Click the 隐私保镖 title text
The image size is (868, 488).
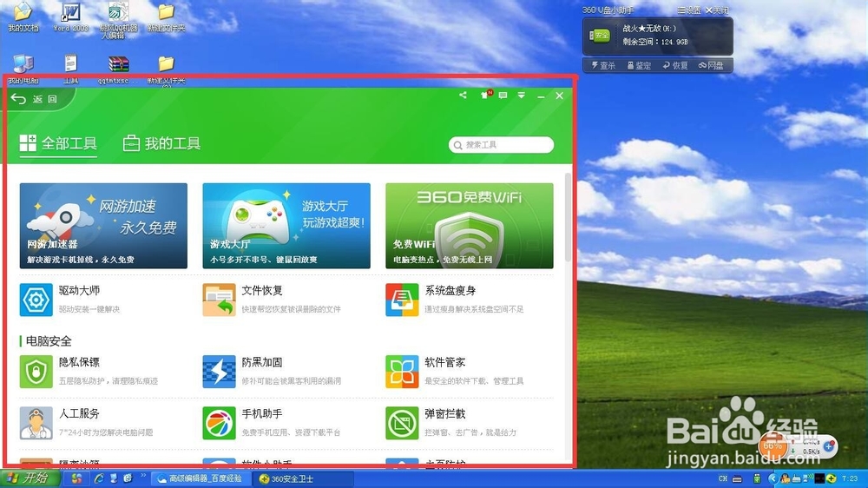pos(79,362)
